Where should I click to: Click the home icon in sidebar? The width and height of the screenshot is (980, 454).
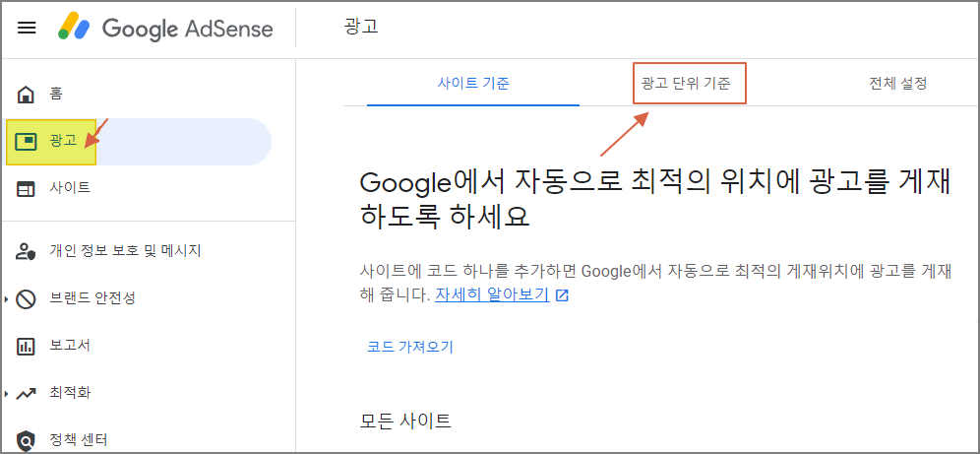[26, 96]
